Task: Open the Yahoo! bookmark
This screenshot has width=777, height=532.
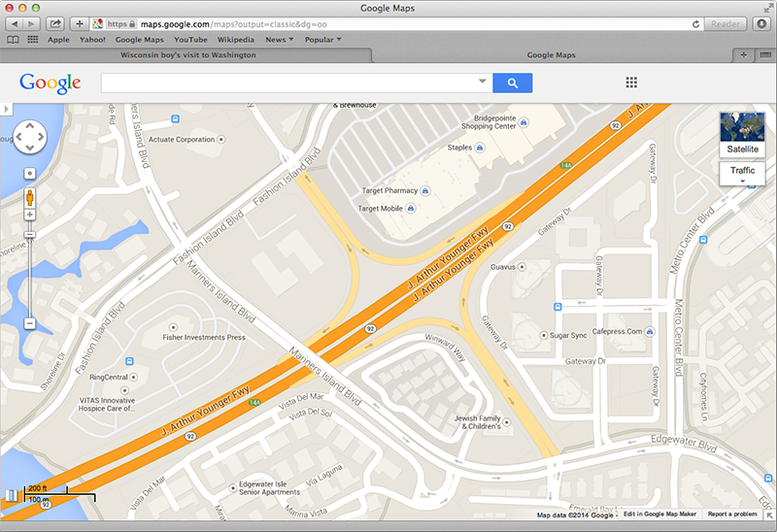Action: [92, 40]
